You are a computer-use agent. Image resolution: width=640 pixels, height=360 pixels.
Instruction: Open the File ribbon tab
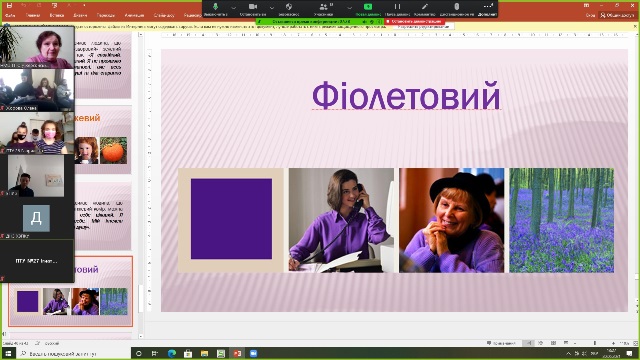(10, 15)
